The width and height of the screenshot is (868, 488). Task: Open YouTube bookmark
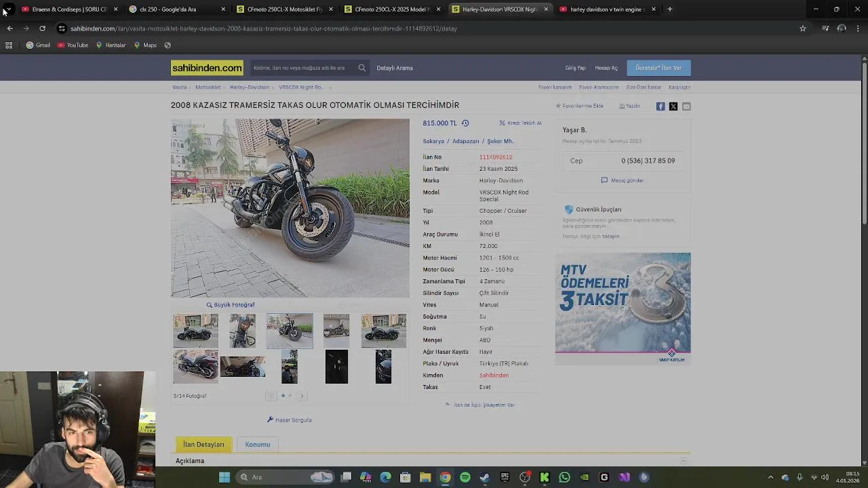coord(73,45)
